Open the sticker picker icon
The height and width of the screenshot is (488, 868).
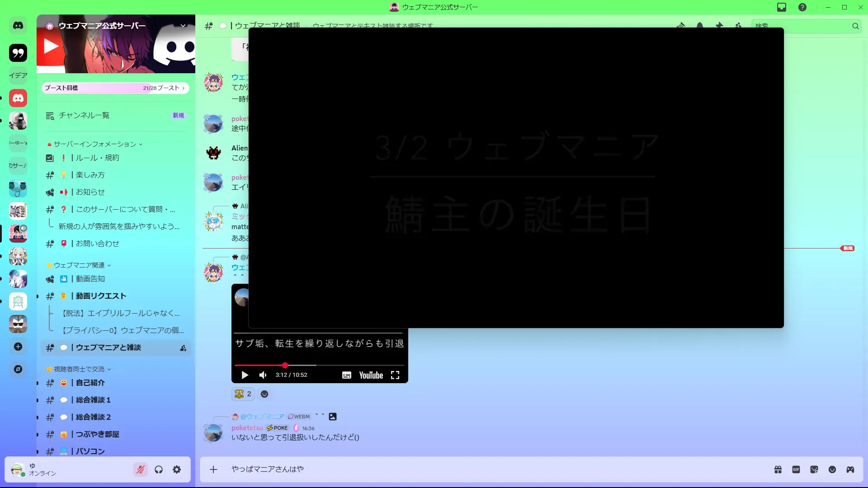(x=814, y=469)
